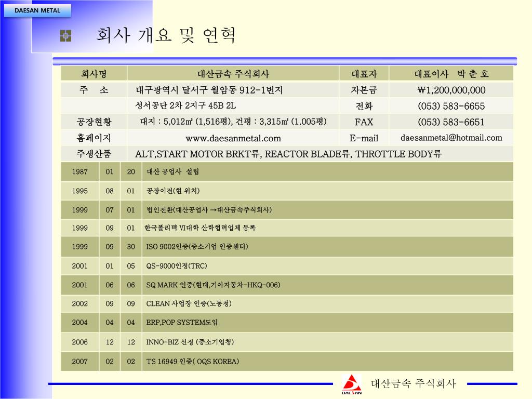532x399 pixels.
Task: Click the E-mail label cell
Action: coord(364,138)
